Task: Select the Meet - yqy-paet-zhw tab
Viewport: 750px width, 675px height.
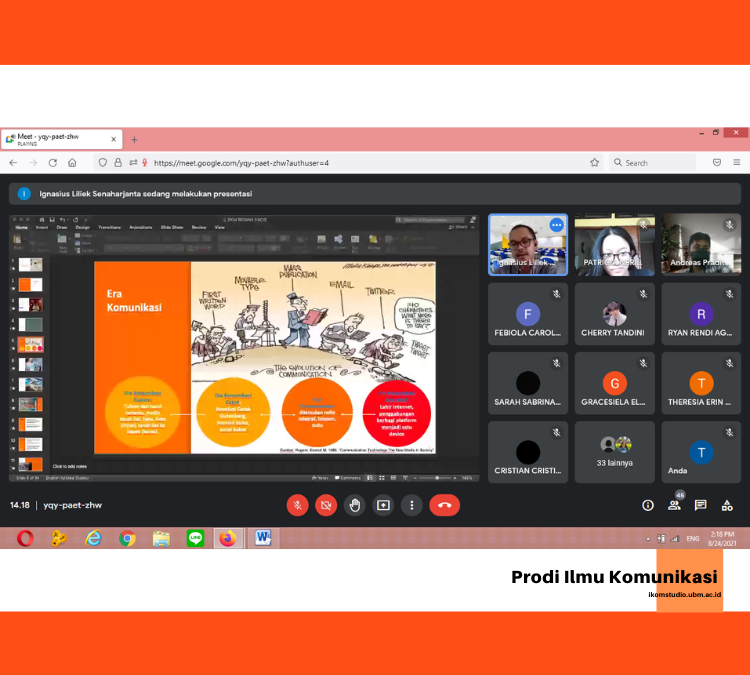Action: (x=61, y=140)
